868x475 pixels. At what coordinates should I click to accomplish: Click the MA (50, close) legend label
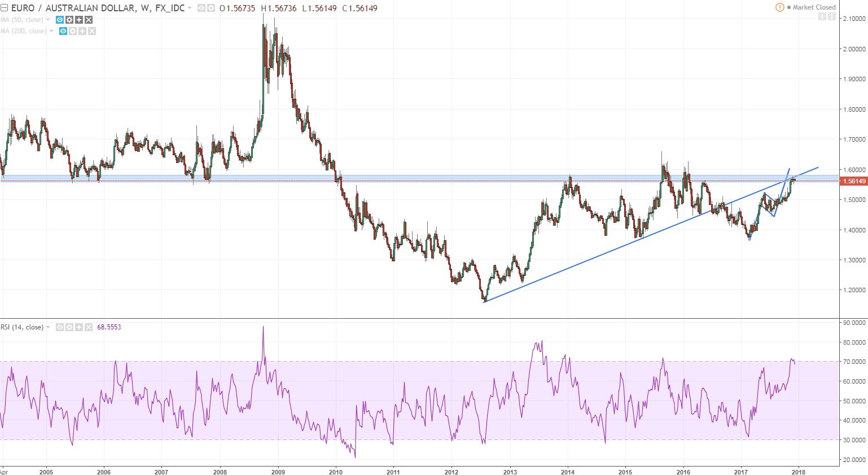(22, 20)
